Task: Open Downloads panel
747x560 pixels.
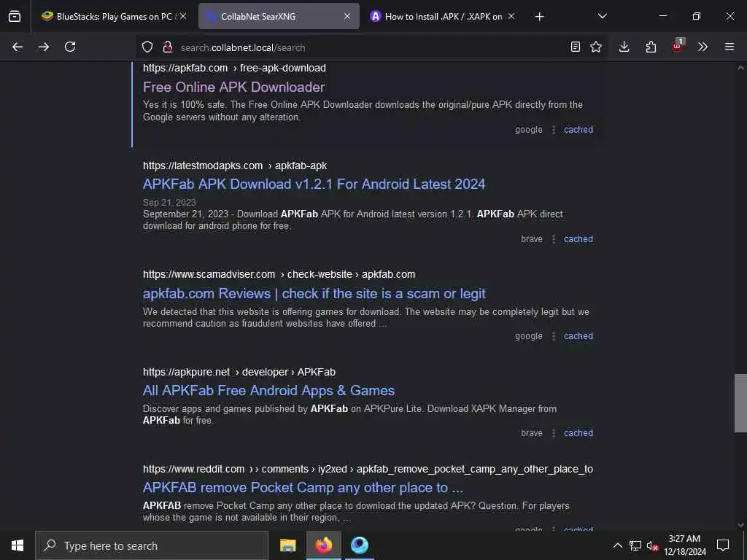Action: click(624, 47)
